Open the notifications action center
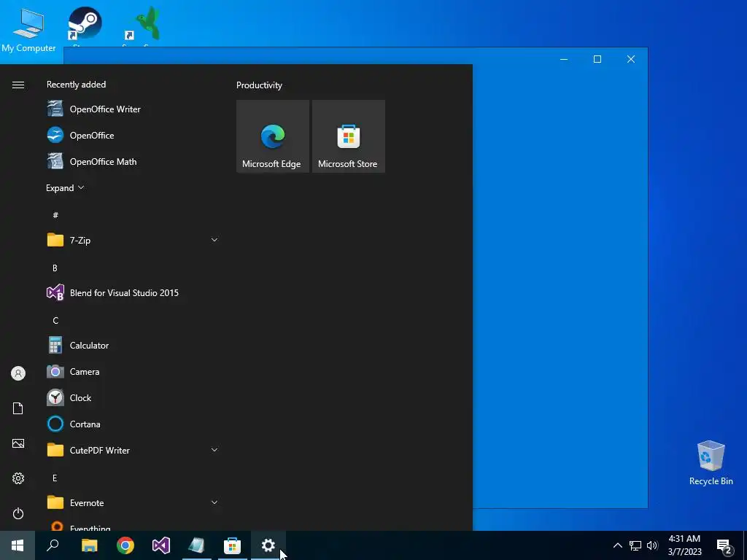Screen dimensions: 747x560 (724, 545)
